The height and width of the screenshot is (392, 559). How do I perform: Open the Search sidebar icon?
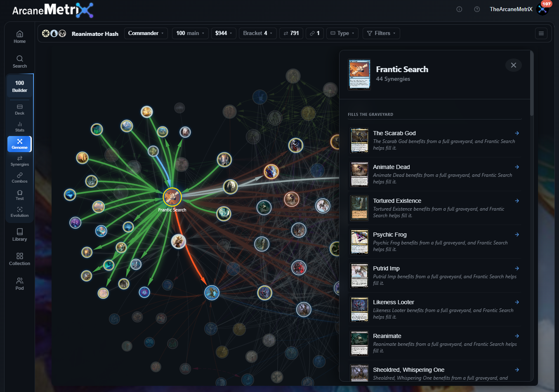point(19,61)
